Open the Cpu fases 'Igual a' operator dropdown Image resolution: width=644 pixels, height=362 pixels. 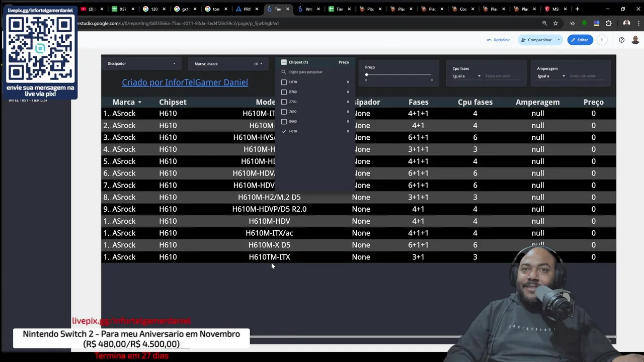(466, 76)
